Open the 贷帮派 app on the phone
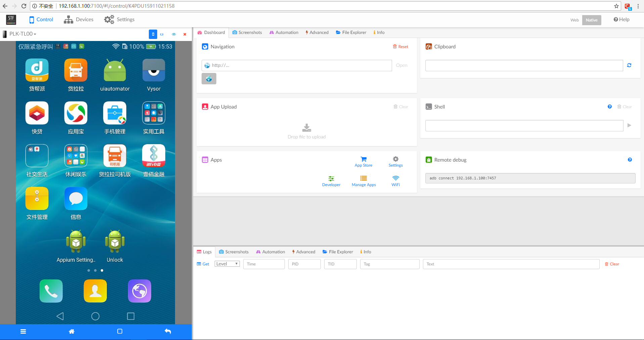The width and height of the screenshot is (644, 340). point(37,70)
